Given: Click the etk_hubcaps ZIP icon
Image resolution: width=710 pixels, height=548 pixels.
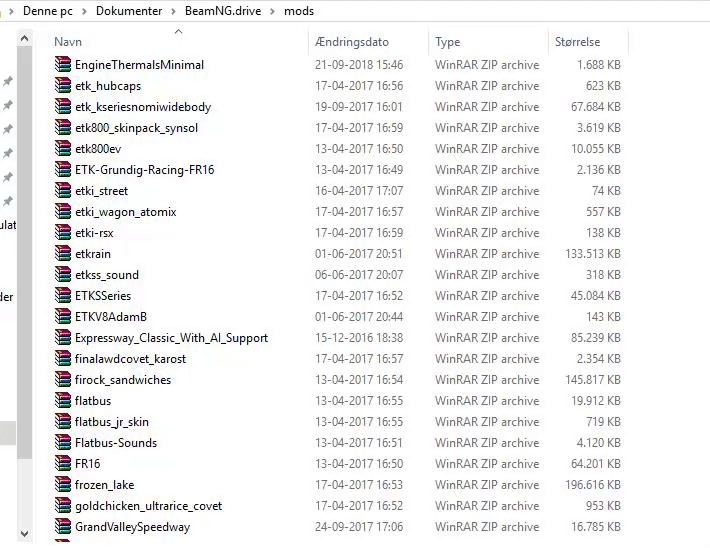Looking at the screenshot, I should pyautogui.click(x=63, y=85).
